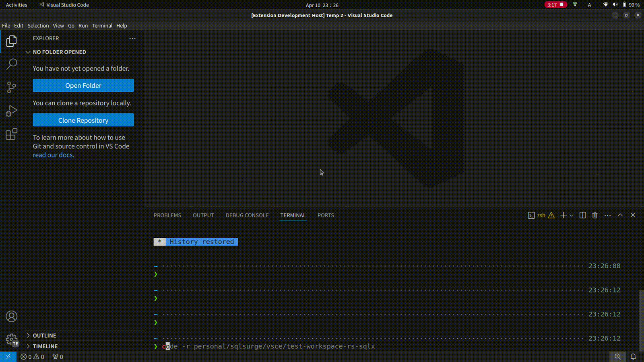This screenshot has height=362, width=644.
Task: Open the Wi-Fi icon in system tray
Action: coord(605,5)
